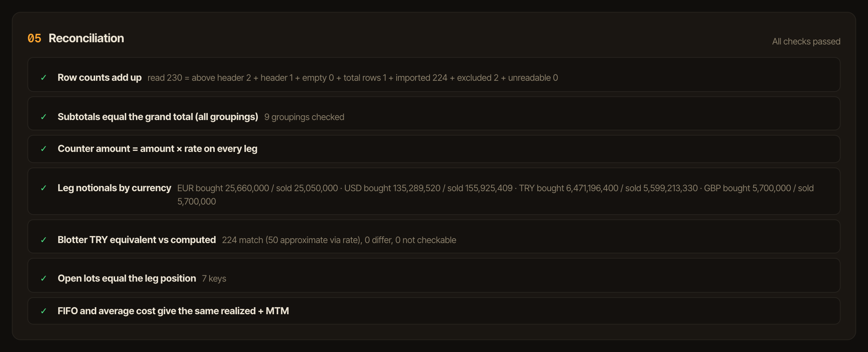Click the checkmark for Blotter TRY equivalent vs computed
Viewport: 868px width, 352px height.
(x=44, y=240)
